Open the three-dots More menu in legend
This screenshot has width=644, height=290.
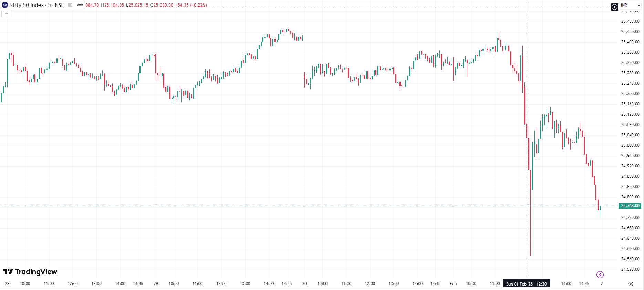[80, 5]
